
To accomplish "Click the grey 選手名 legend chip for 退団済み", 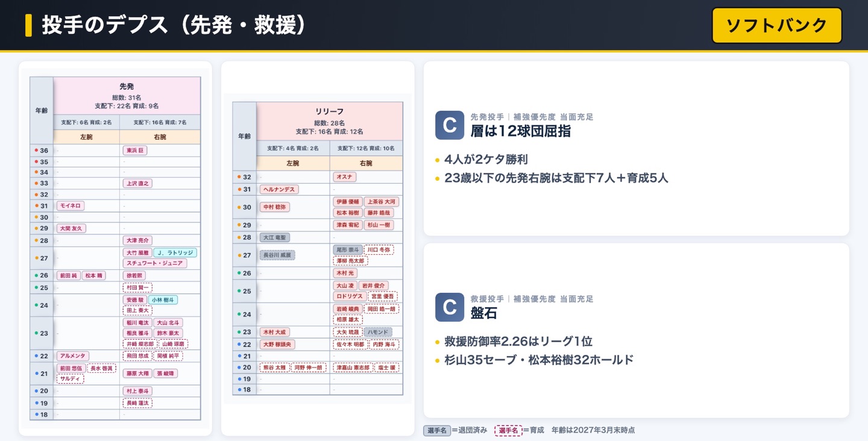I will (437, 431).
